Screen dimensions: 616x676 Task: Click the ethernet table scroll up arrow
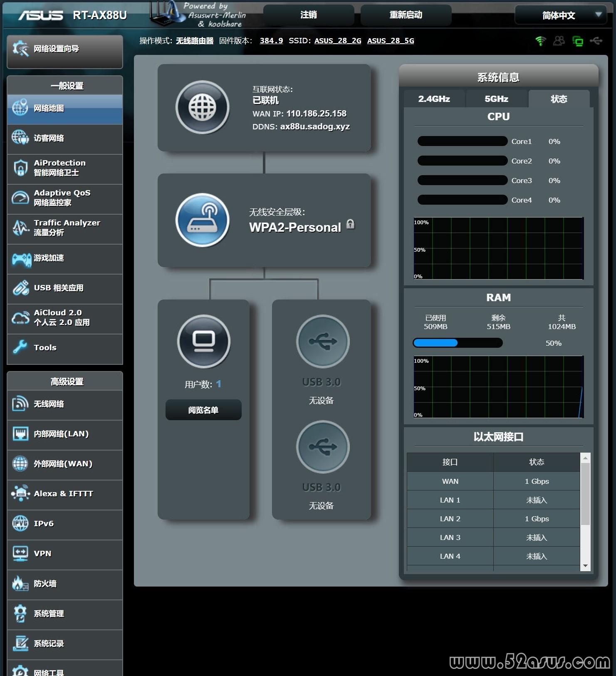[585, 458]
